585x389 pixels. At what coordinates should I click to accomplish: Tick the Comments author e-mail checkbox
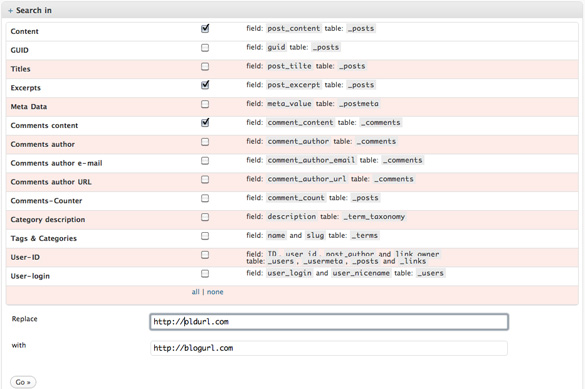[205, 160]
